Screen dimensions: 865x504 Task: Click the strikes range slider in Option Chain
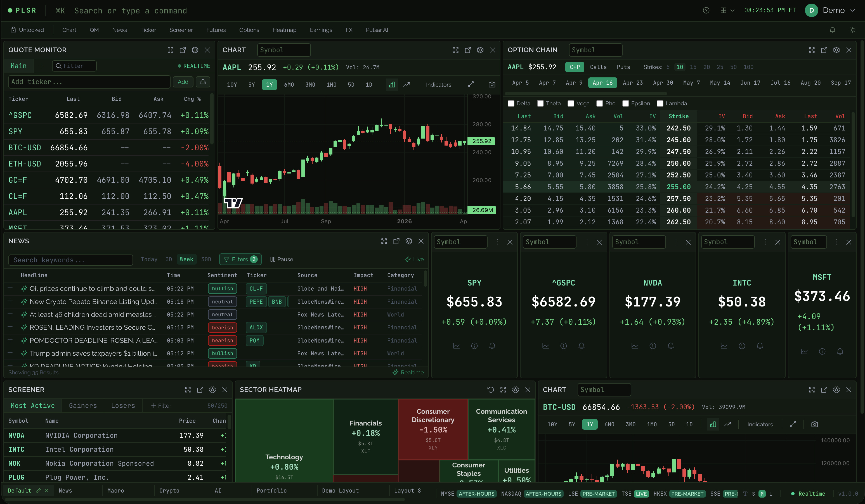[587, 93]
